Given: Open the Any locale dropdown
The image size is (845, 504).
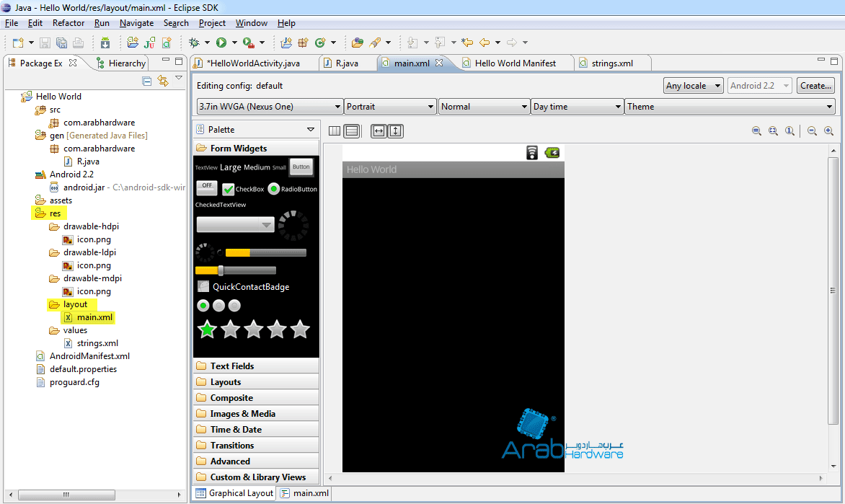Looking at the screenshot, I should click(x=693, y=86).
